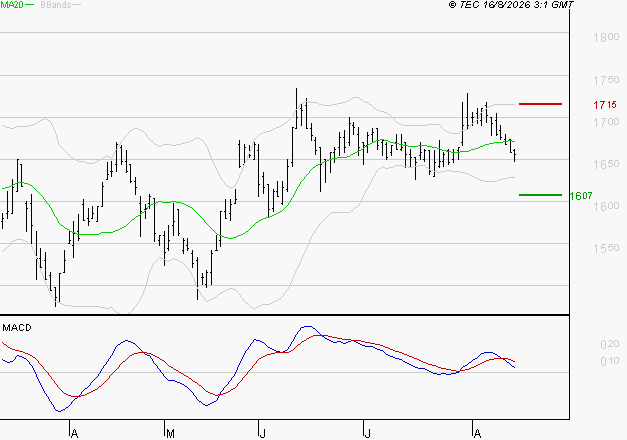Select the 1600 price axis label
Viewport: 627px width, 440px height.
click(x=606, y=206)
